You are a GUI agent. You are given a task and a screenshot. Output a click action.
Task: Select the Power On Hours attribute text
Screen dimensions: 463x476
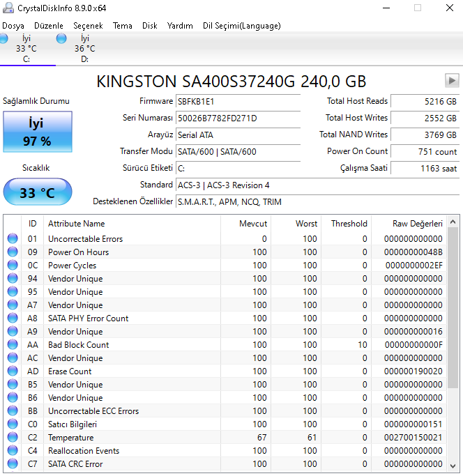pos(78,252)
